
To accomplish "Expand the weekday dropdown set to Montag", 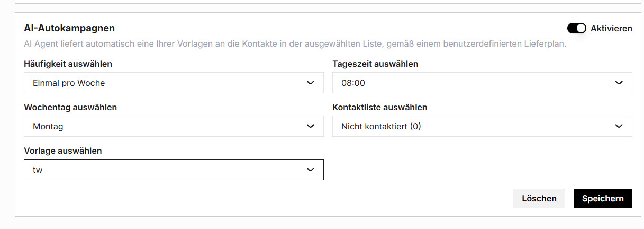I will click(164, 126).
